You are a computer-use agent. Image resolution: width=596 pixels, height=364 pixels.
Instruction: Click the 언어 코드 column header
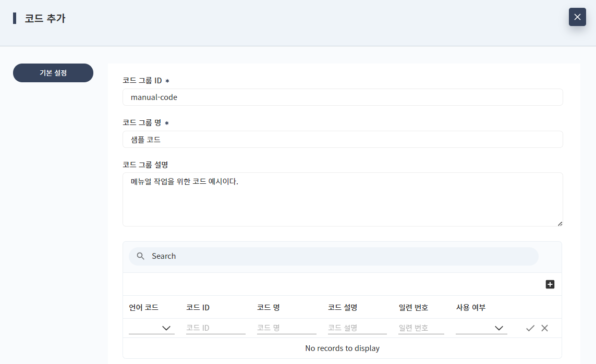[x=144, y=307]
